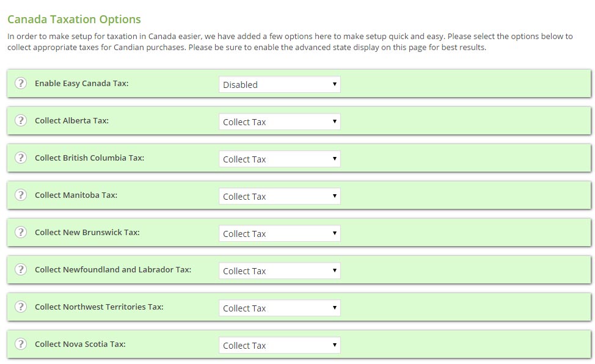
Task: Expand the Nova Scotia Tax dropdown
Action: coord(279,345)
